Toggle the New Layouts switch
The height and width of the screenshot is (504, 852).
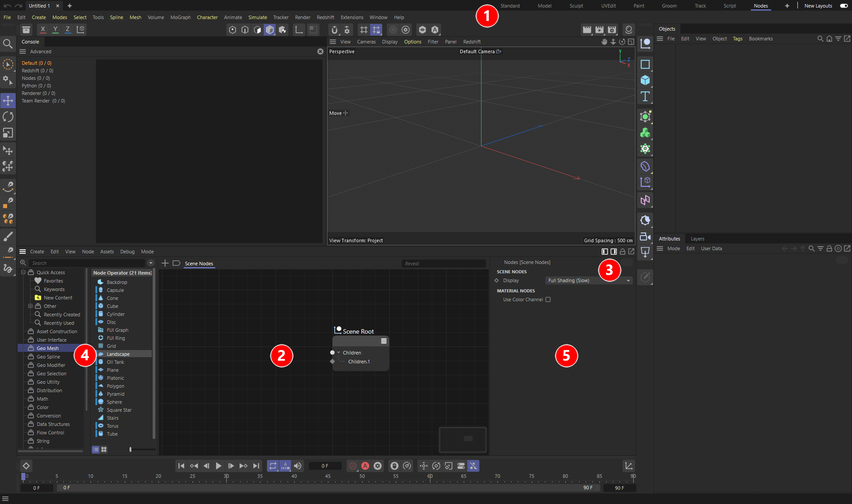[x=844, y=6]
